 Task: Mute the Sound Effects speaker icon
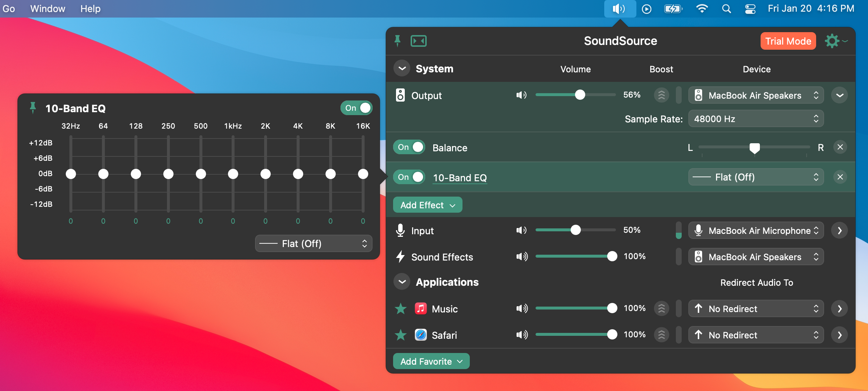pyautogui.click(x=522, y=257)
